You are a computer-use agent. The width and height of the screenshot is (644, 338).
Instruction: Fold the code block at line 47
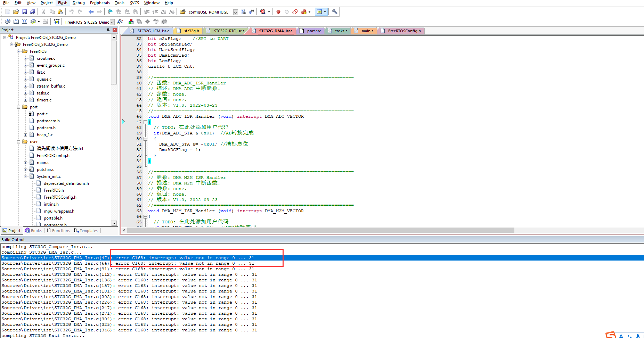point(146,122)
